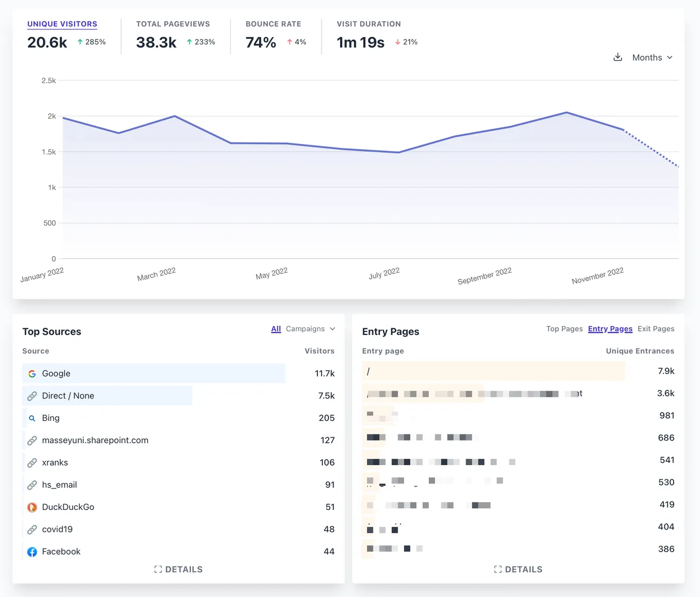Download chart data with the download icon
Image resolution: width=700 pixels, height=597 pixels.
pyautogui.click(x=617, y=57)
